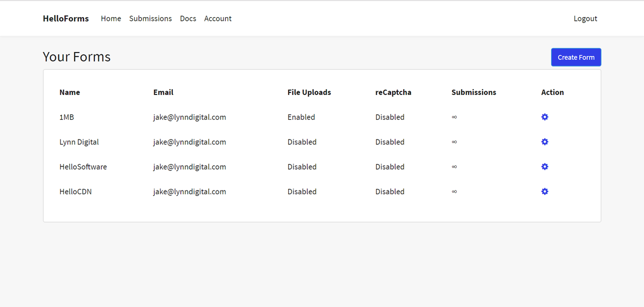This screenshot has height=307, width=644.
Task: Open settings gear for 1MB form
Action: tap(545, 117)
